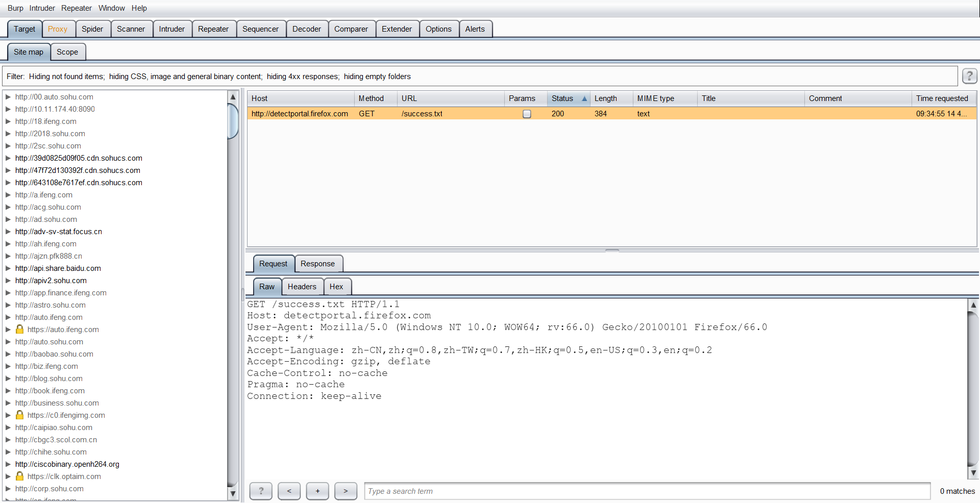The height and width of the screenshot is (503, 980).
Task: Expand the http://ciscobinary.openh264.org node
Action: (8, 464)
